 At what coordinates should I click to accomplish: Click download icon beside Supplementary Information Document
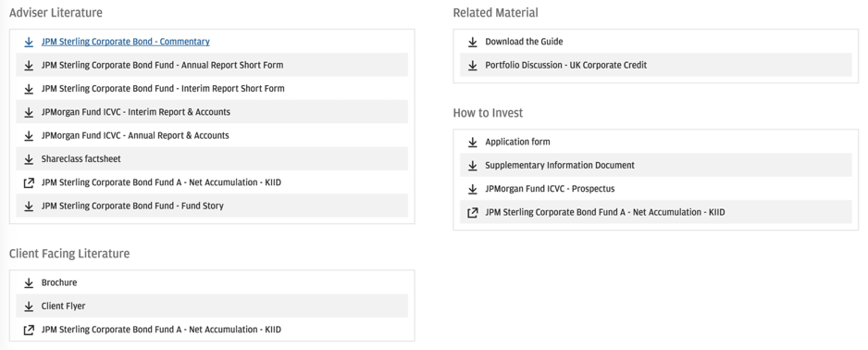click(473, 166)
